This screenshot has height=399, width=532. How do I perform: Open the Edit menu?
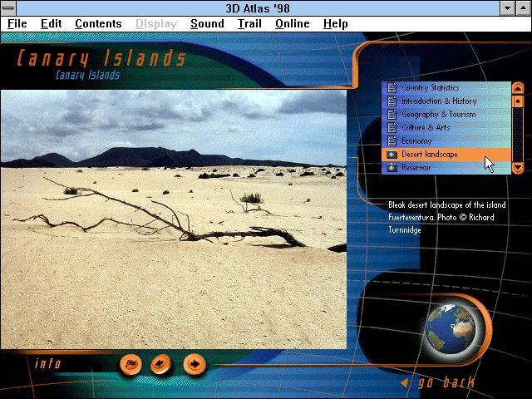click(51, 24)
